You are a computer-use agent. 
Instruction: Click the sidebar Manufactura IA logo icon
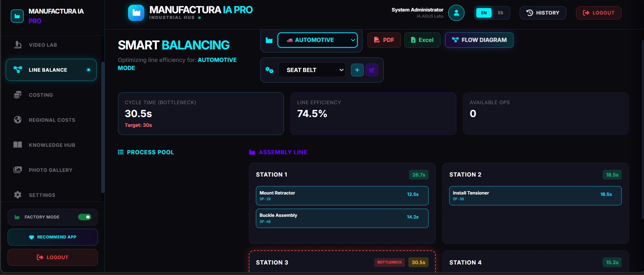click(x=17, y=16)
